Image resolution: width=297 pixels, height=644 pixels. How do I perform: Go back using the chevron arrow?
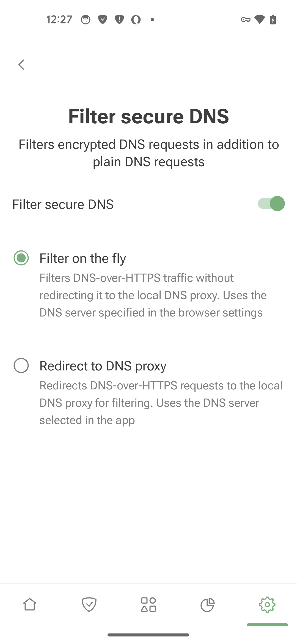click(x=21, y=65)
